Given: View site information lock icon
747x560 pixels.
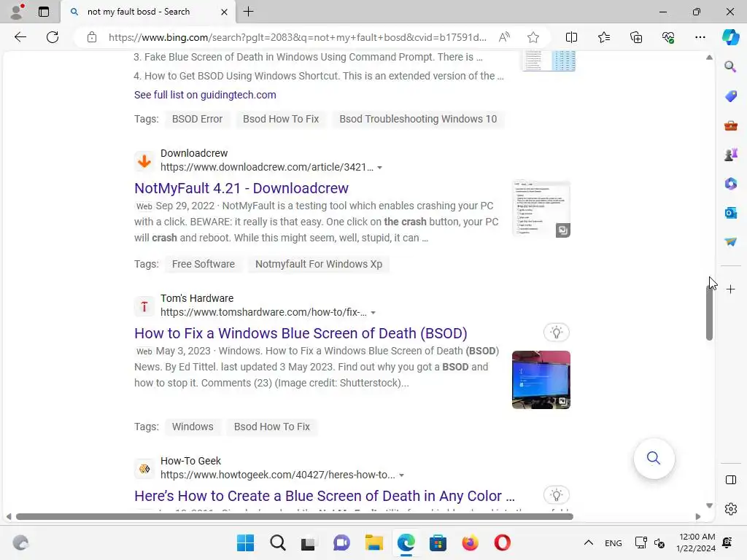Looking at the screenshot, I should pyautogui.click(x=92, y=37).
